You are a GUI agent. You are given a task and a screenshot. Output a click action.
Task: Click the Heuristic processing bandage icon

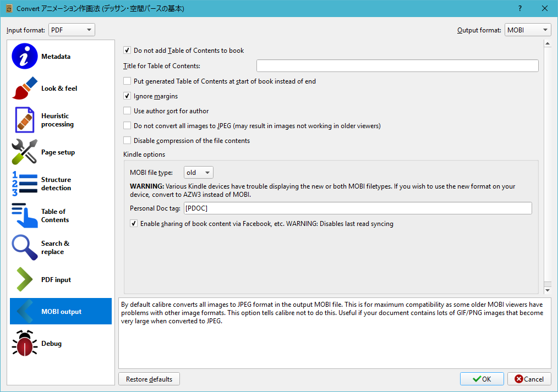tap(25, 120)
